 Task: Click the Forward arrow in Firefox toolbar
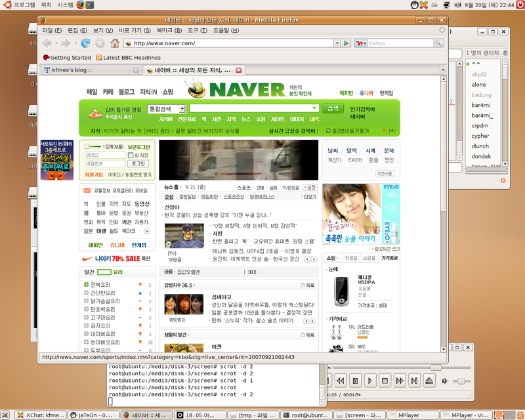pos(66,43)
